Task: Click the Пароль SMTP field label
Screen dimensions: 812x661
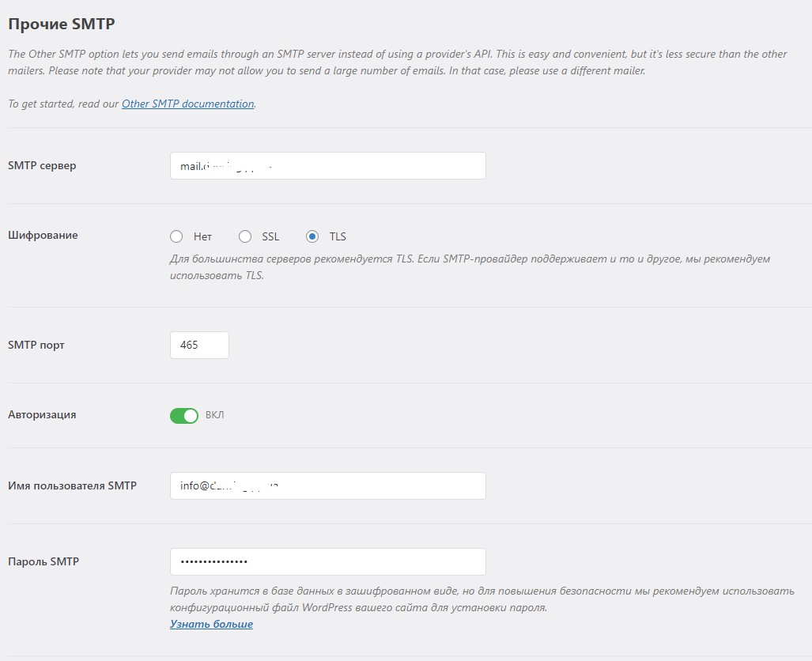Action: pos(43,561)
